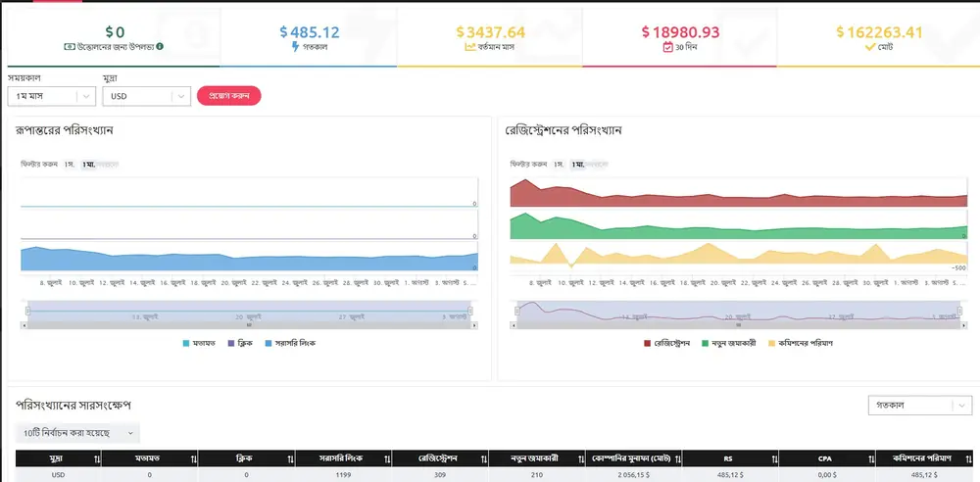
Task: Sort the table by রেজিস্ট্রেশন column
Action: (484, 458)
